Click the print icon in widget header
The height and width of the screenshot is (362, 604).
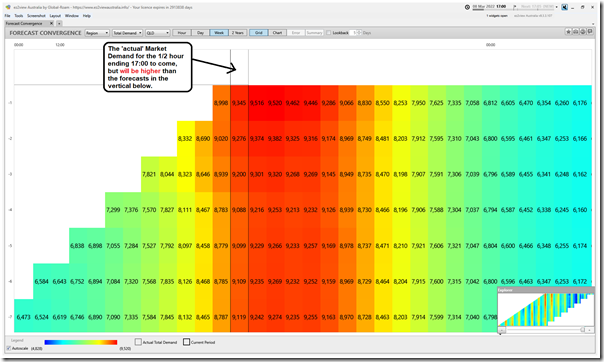point(575,32)
